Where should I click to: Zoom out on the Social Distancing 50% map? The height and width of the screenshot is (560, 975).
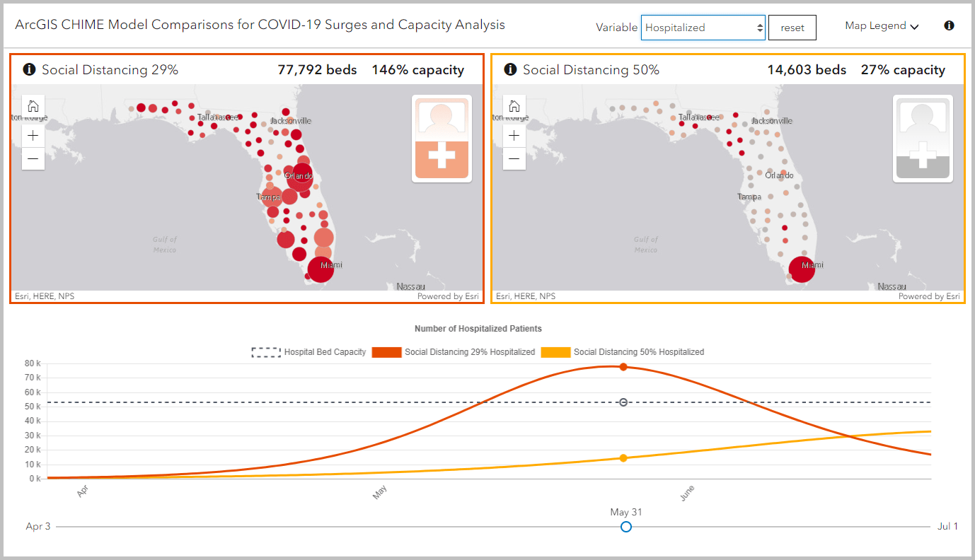[514, 159]
